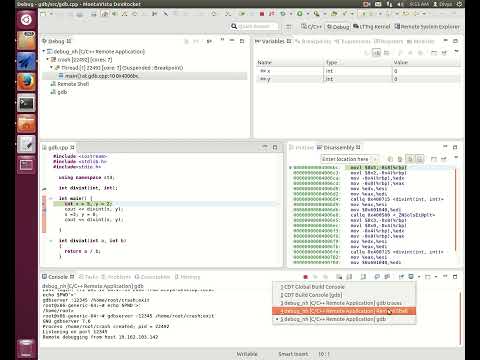Image resolution: width=480 pixels, height=360 pixels.
Task: Select the Disassembly view tab
Action: tap(338, 147)
